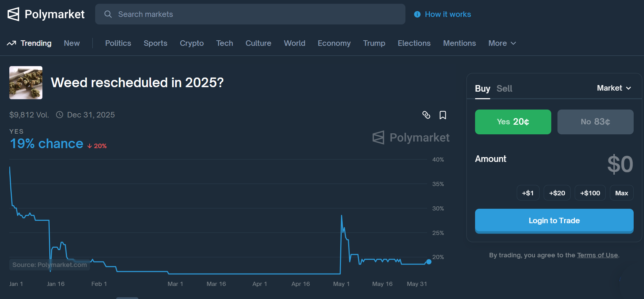644x299 pixels.
Task: Open the Mentions category
Action: click(460, 43)
